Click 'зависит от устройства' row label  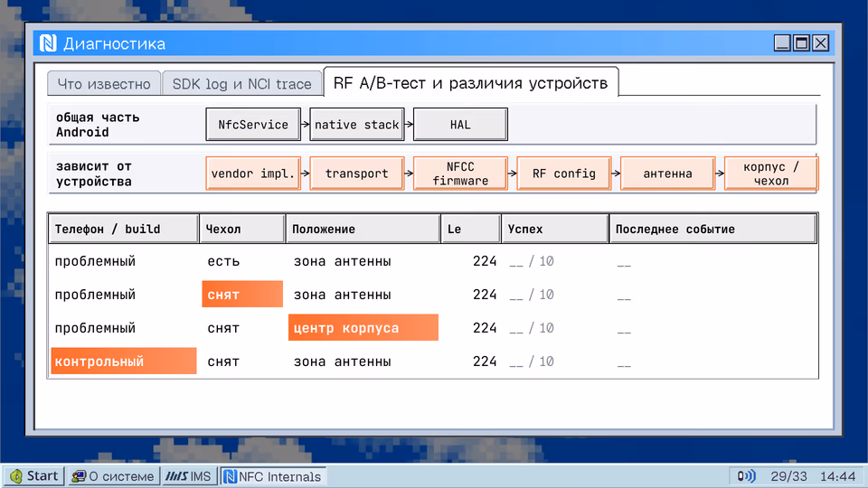point(93,174)
